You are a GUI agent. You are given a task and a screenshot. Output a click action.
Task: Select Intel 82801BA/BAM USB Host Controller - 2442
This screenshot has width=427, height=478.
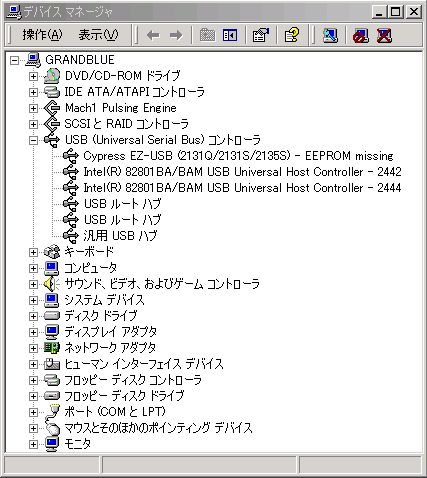242,172
